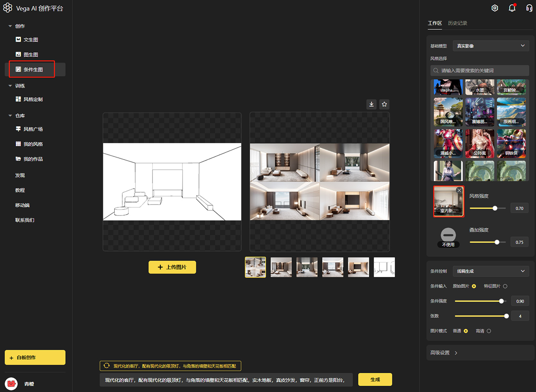
Task: Select 特征图片 as the condition input
Action: (x=505, y=286)
